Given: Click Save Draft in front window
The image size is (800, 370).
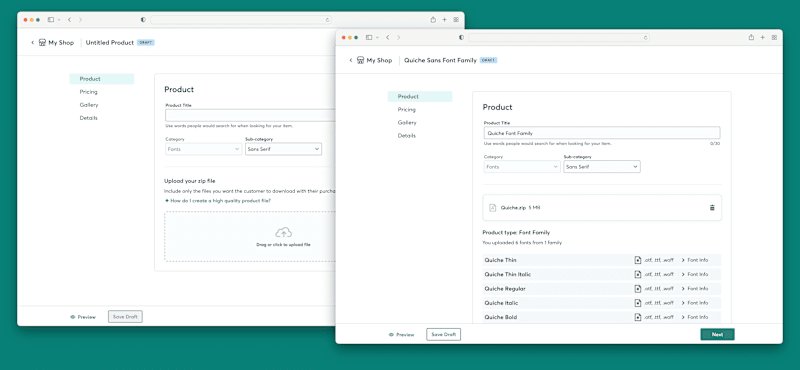Looking at the screenshot, I should [x=443, y=335].
